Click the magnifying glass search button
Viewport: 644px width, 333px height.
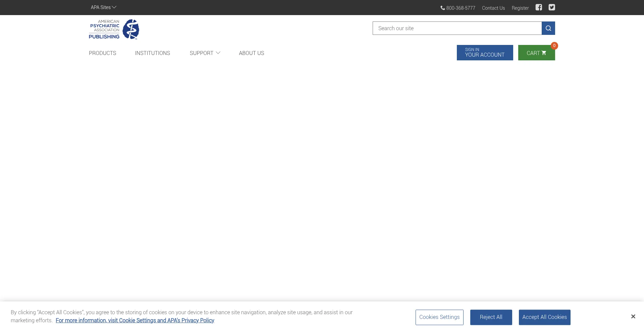(548, 28)
